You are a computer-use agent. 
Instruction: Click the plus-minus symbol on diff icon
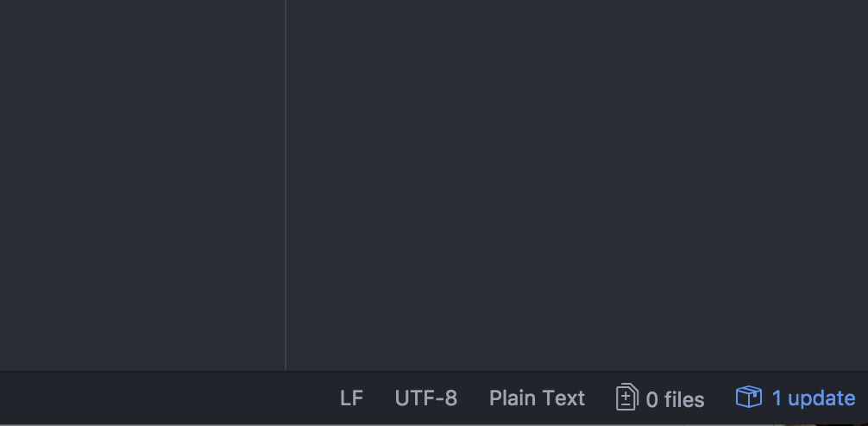(626, 399)
